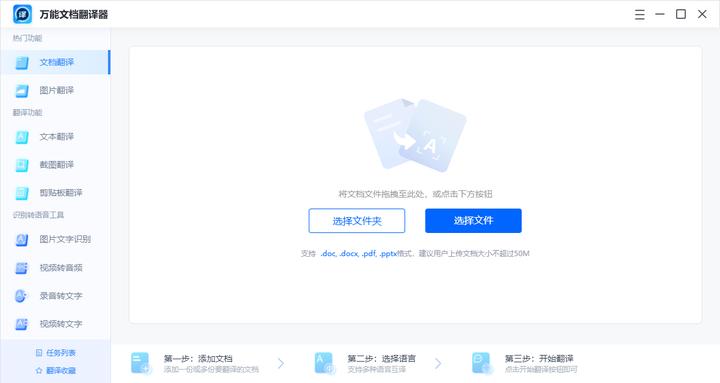
Task: Click the 图片文字识别 sidebar icon
Action: click(22, 239)
